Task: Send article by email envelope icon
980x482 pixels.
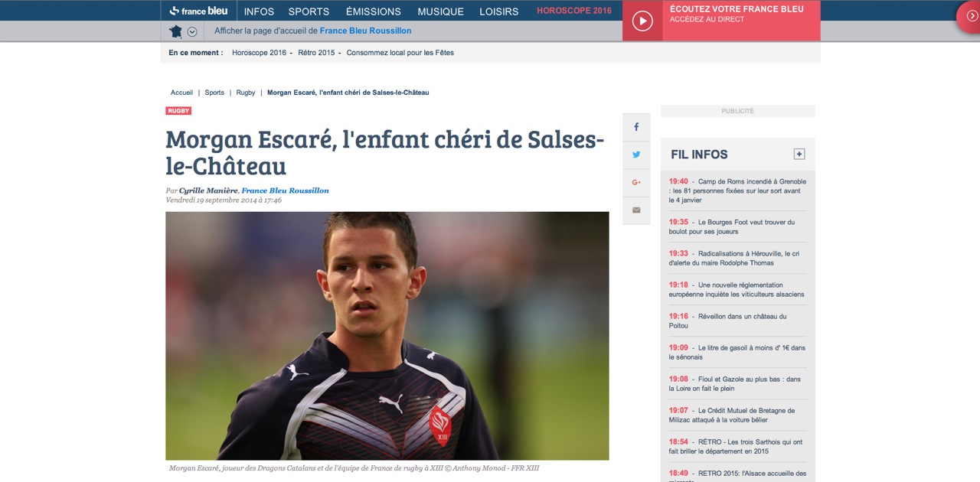Action: coord(636,210)
